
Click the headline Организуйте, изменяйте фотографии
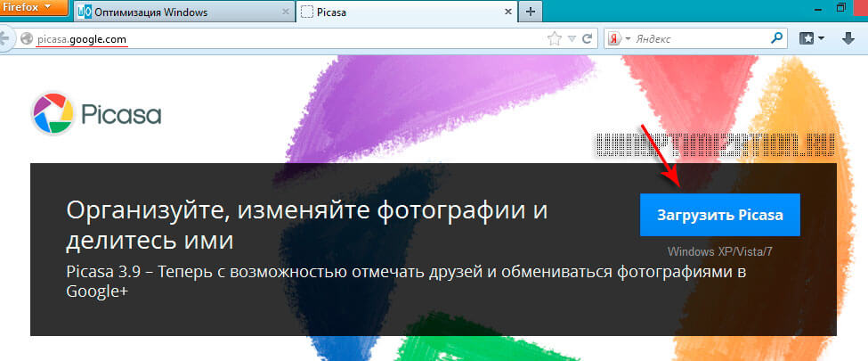point(306,226)
